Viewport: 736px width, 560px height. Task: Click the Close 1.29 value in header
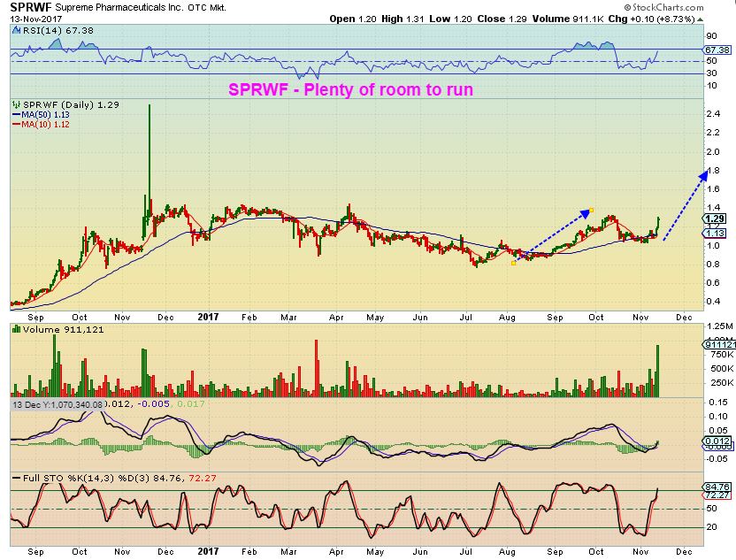coord(502,19)
